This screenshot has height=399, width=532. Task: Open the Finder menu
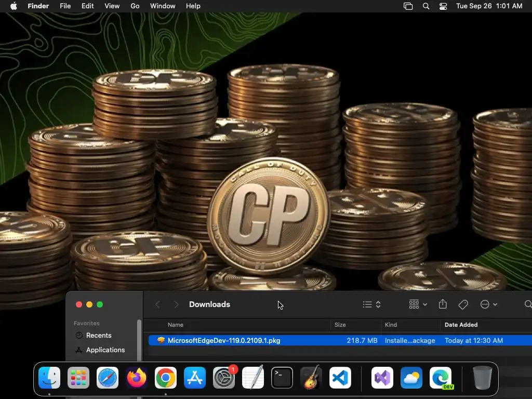point(38,6)
